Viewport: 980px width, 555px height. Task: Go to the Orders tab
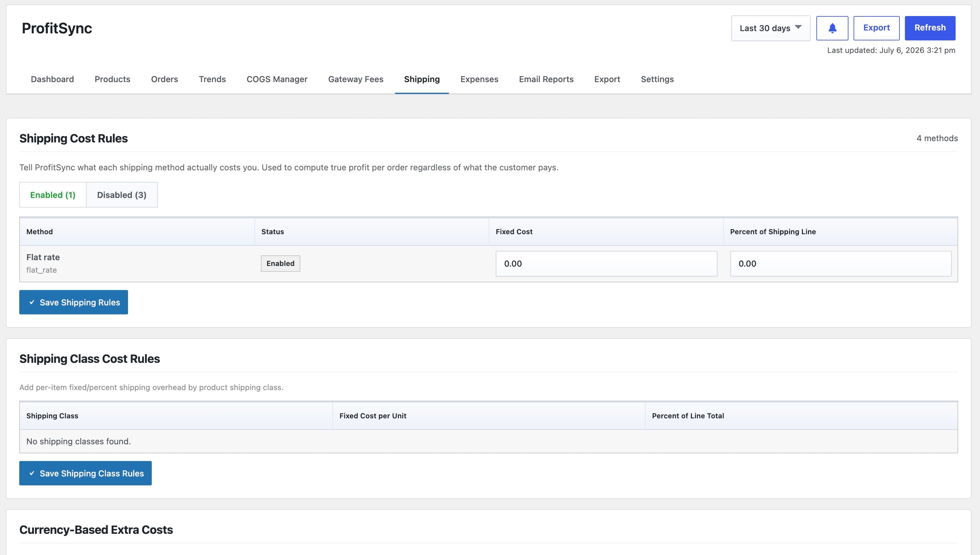click(x=164, y=79)
